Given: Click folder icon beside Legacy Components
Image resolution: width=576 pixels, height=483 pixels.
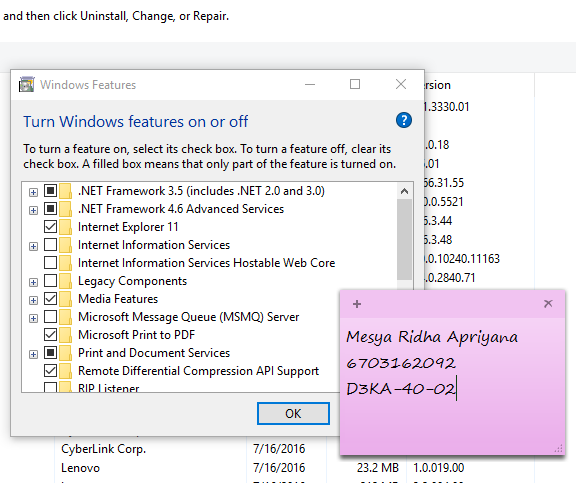Looking at the screenshot, I should 65,281.
